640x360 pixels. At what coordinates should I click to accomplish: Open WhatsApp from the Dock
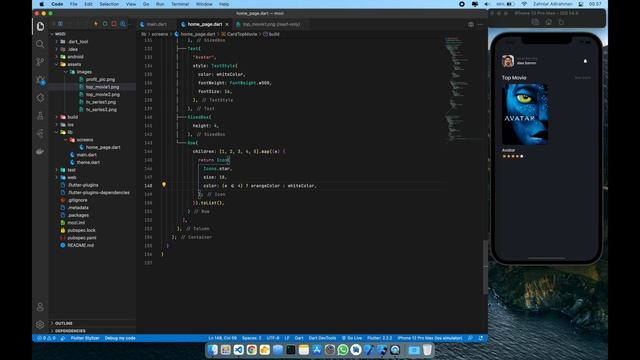(343, 350)
